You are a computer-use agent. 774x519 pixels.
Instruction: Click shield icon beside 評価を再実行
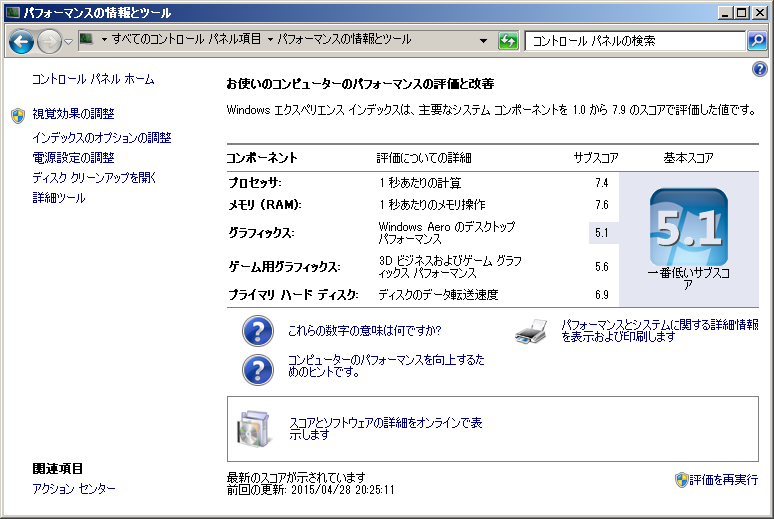[x=681, y=479]
